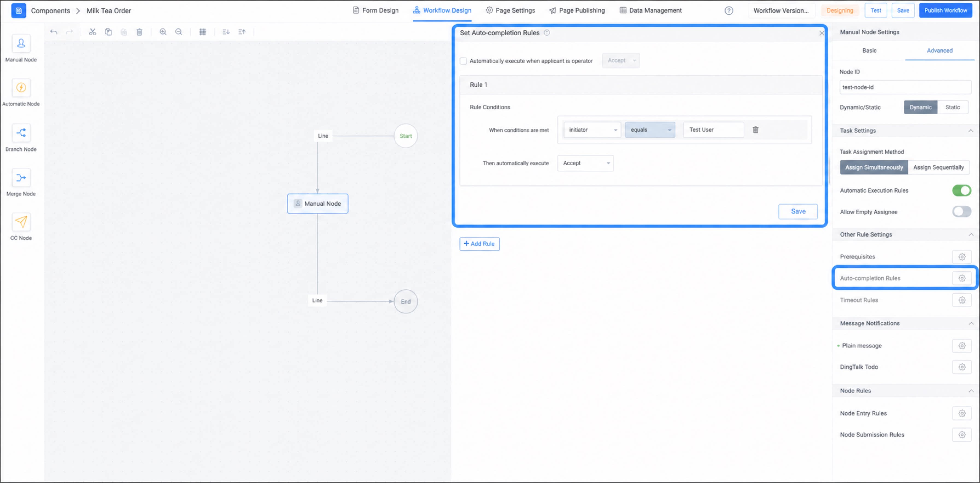Image resolution: width=980 pixels, height=483 pixels.
Task: Open Timeout Rules gear settings
Action: [961, 300]
